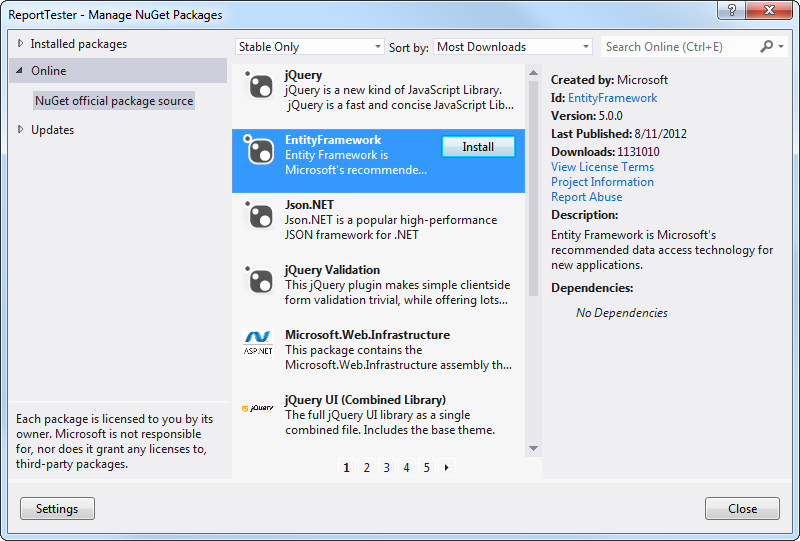
Task: Click the jQuery Validation package icon
Action: (x=260, y=282)
